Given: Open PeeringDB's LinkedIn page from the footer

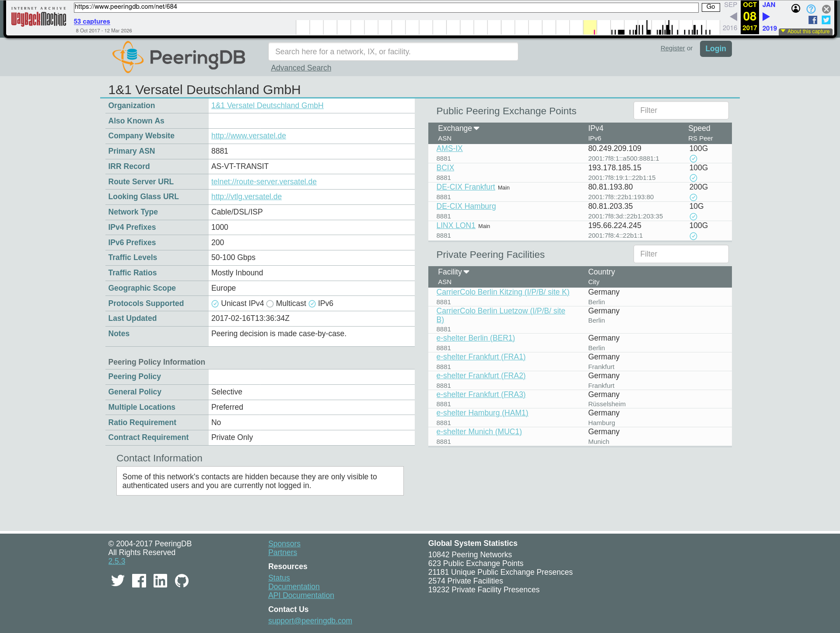Looking at the screenshot, I should point(161,580).
